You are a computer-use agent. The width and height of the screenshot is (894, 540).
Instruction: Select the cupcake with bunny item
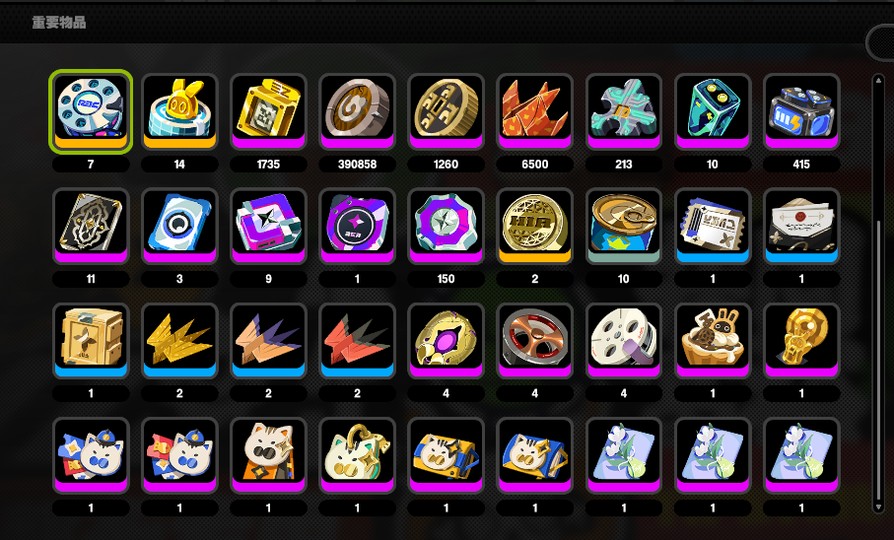(x=713, y=341)
